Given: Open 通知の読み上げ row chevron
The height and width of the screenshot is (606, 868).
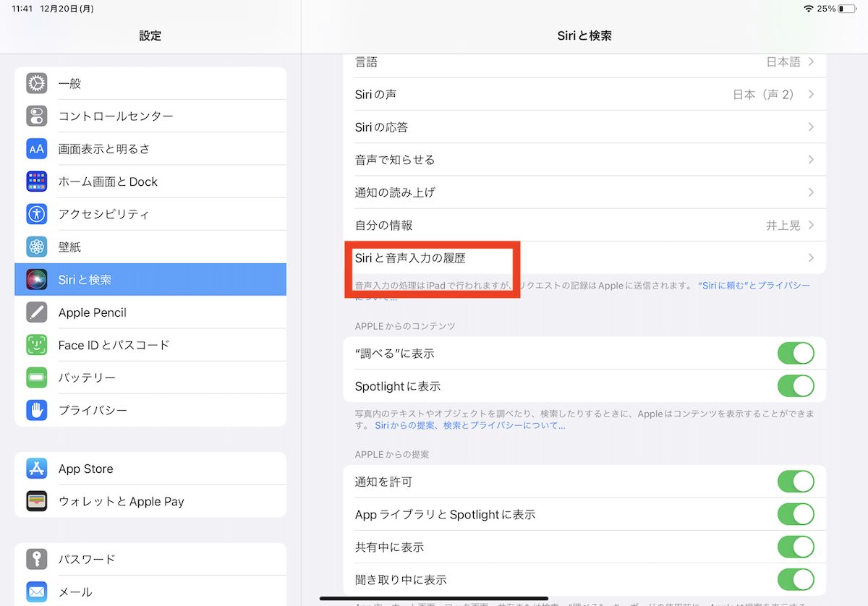Looking at the screenshot, I should click(x=811, y=192).
